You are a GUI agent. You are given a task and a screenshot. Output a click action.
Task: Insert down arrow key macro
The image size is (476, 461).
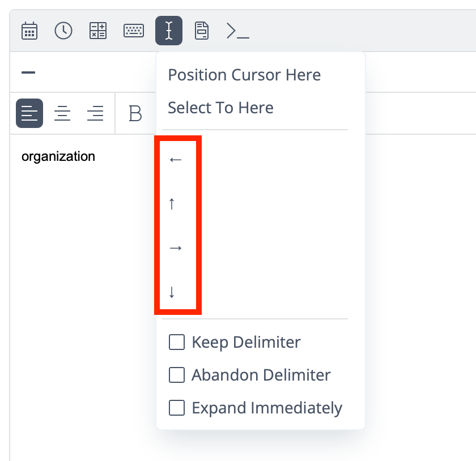172,292
